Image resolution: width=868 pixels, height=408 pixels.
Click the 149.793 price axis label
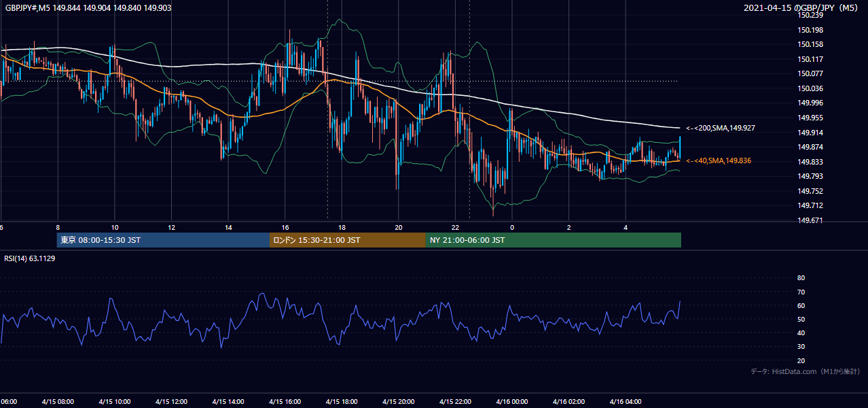811,177
